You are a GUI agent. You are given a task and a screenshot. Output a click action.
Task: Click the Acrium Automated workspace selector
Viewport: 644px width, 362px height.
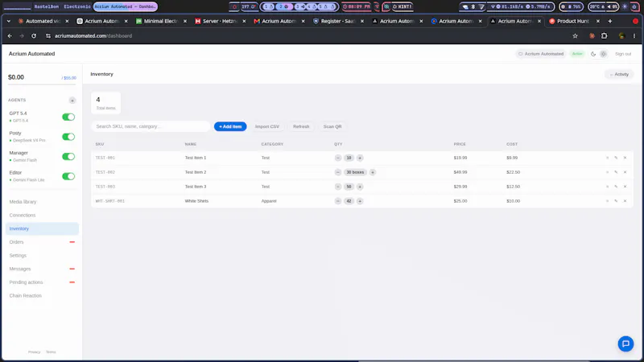click(541, 54)
